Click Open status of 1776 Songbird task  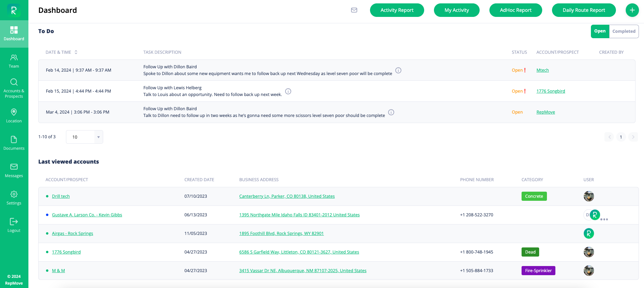pyautogui.click(x=517, y=91)
